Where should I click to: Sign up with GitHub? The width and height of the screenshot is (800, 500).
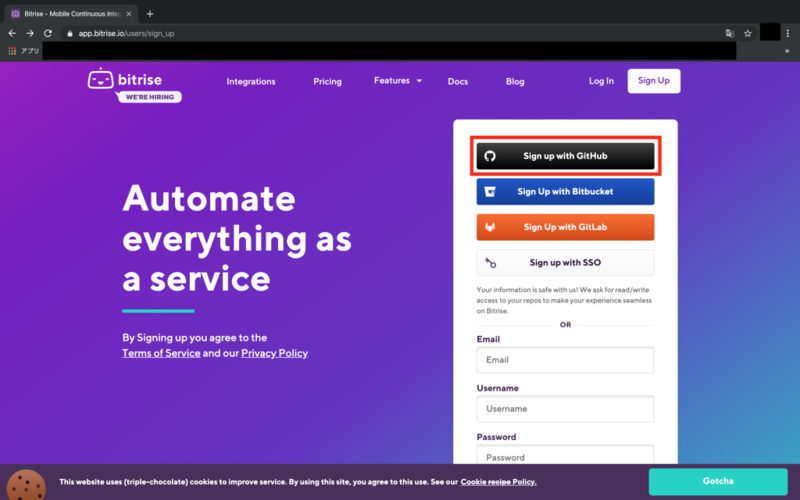tap(565, 156)
